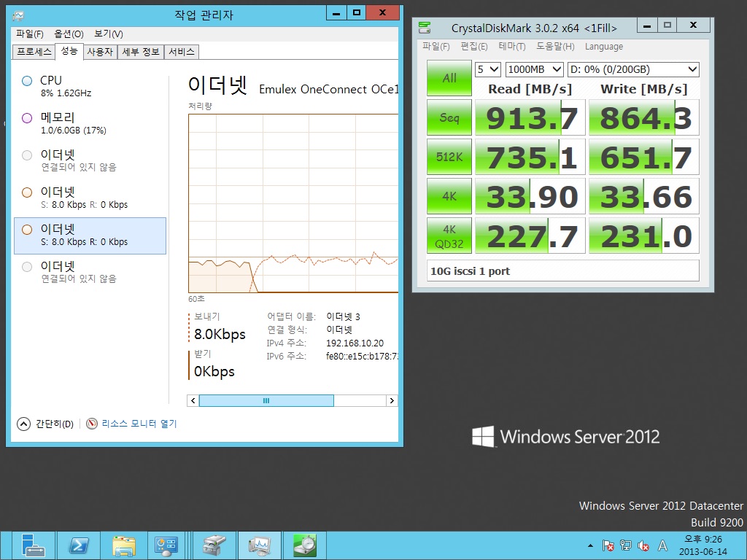Open the test size dropdown 1000MB
The image size is (747, 560).
[535, 69]
